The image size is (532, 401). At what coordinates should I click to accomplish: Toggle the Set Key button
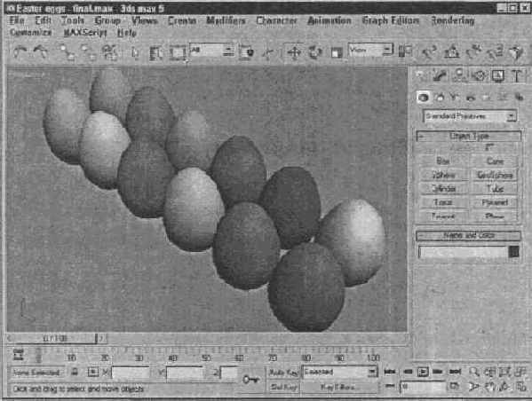click(x=283, y=387)
